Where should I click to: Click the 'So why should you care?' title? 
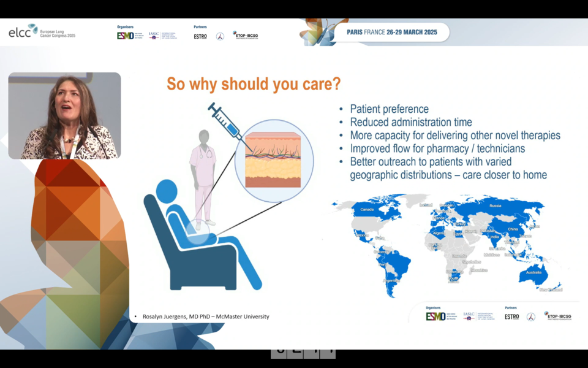254,84
